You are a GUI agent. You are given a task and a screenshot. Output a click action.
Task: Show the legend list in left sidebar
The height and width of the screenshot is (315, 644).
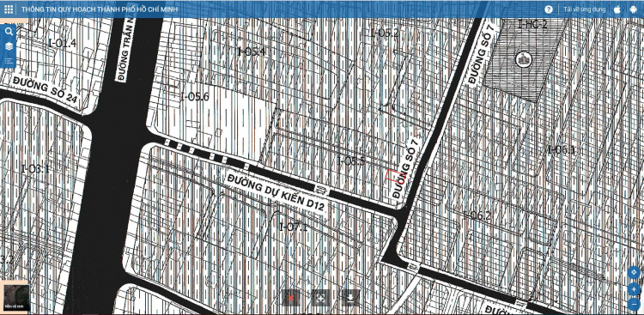pos(9,61)
